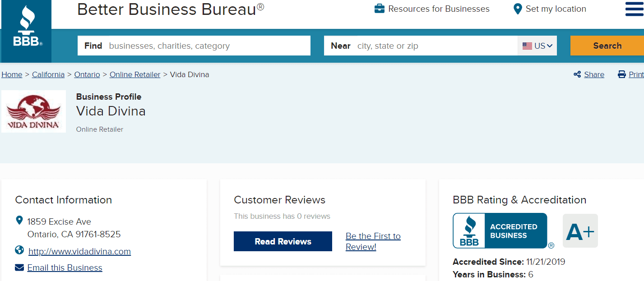This screenshot has height=281, width=644.
Task: Click the globe icon beside the website link
Action: pos(19,250)
